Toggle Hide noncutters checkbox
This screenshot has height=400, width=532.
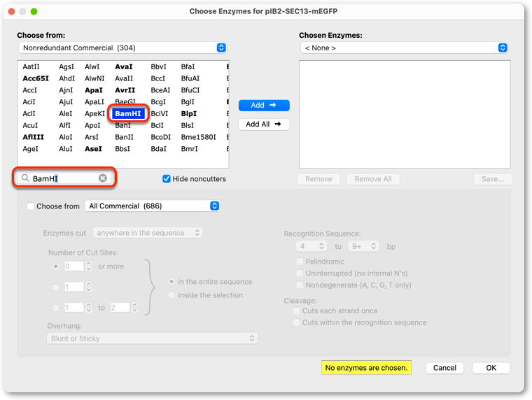(x=167, y=178)
